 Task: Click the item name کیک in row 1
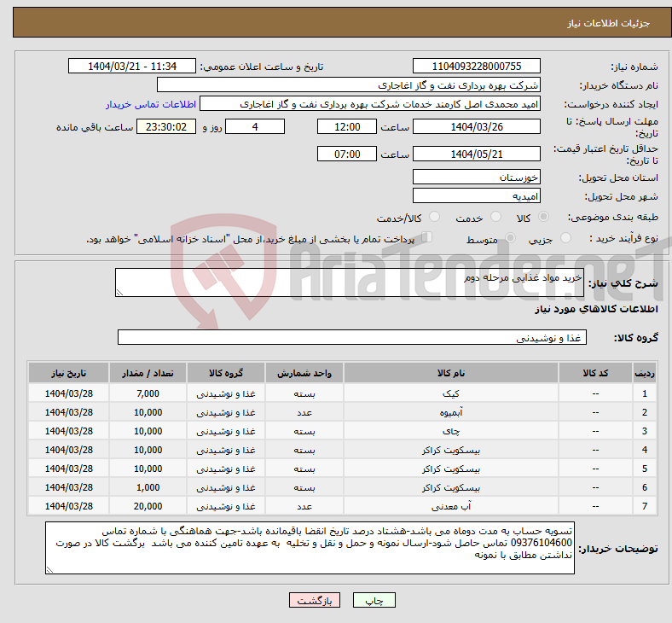pos(451,393)
